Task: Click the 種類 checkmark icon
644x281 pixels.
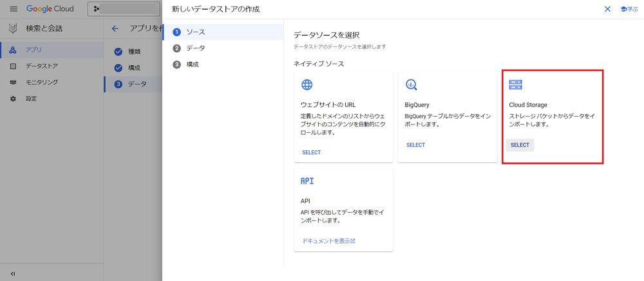Action: [x=118, y=52]
